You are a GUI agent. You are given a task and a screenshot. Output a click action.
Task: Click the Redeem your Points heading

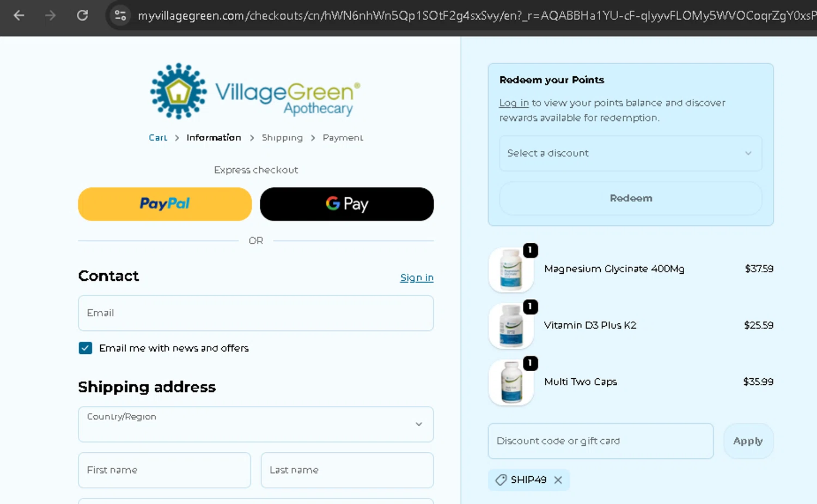click(552, 80)
